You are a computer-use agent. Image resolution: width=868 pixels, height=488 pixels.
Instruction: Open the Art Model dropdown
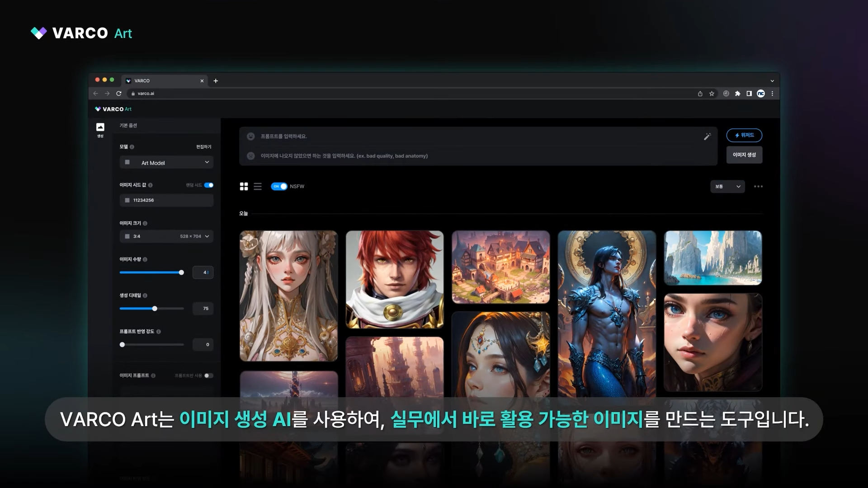[166, 162]
